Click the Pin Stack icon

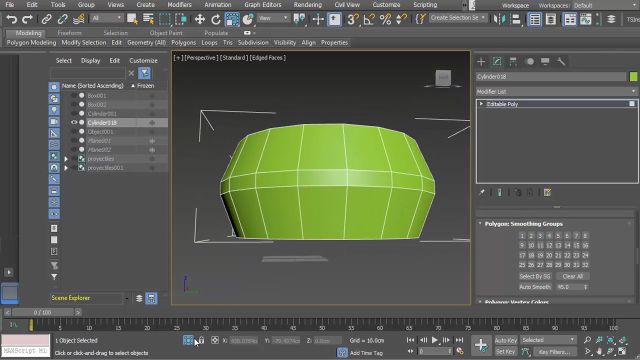[x=482, y=192]
